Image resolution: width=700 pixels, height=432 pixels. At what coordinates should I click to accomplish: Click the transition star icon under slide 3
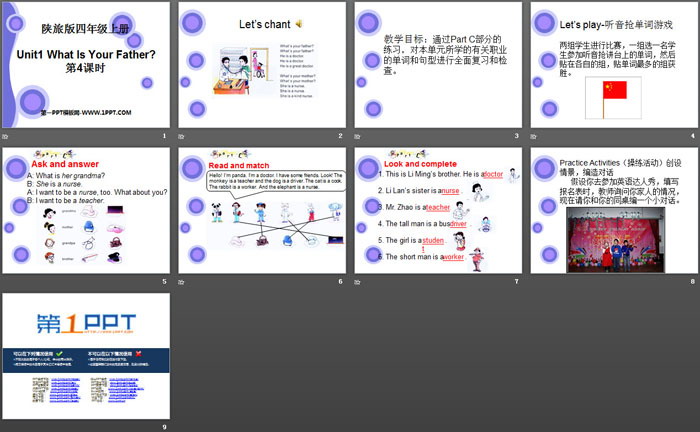pos(357,136)
